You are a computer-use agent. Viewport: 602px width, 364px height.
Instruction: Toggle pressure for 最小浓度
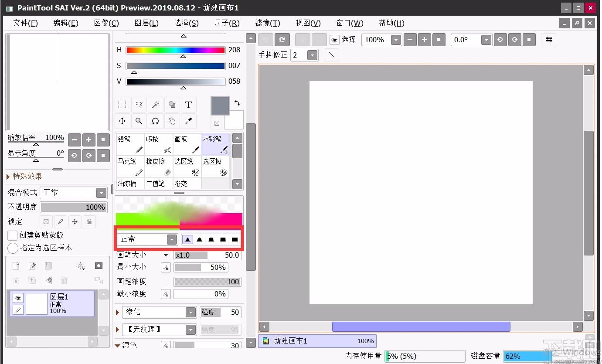[x=166, y=294]
